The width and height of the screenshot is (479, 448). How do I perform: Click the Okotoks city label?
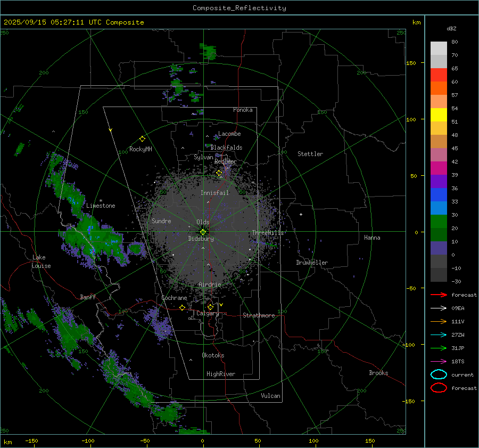[x=213, y=355]
